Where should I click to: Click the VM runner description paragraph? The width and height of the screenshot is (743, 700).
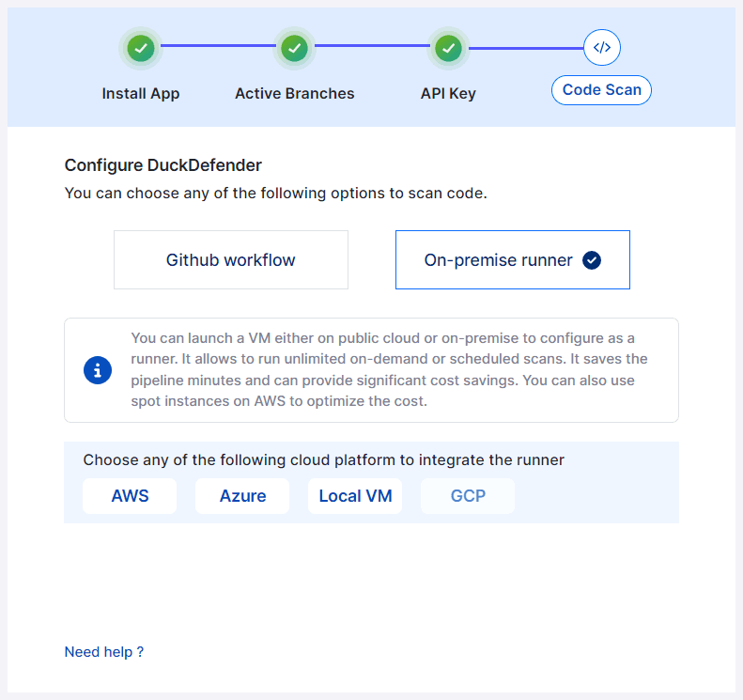[x=389, y=369]
